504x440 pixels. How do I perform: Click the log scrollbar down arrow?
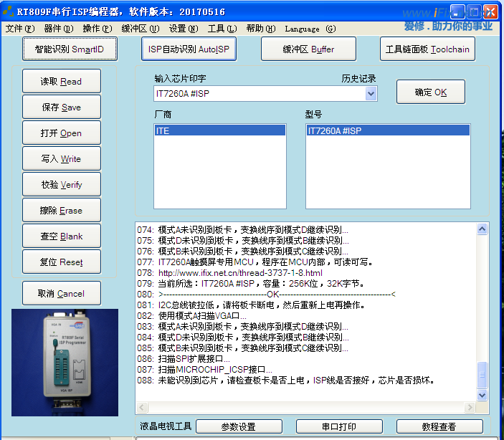tap(482, 395)
